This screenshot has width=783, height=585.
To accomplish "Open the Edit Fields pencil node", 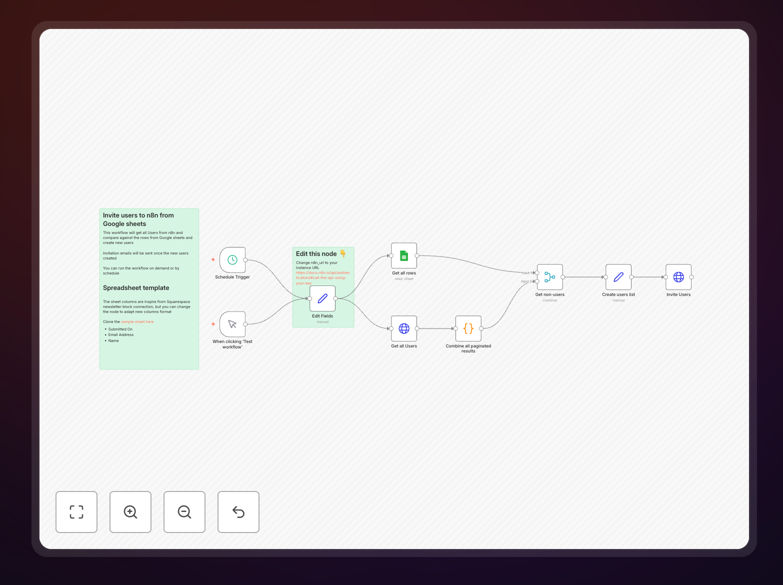I will pos(323,298).
